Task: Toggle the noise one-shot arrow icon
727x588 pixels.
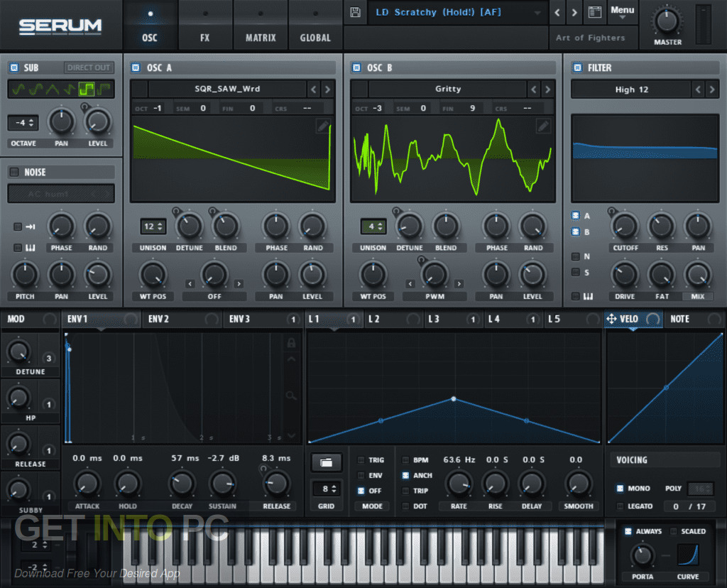Action: pos(31,227)
